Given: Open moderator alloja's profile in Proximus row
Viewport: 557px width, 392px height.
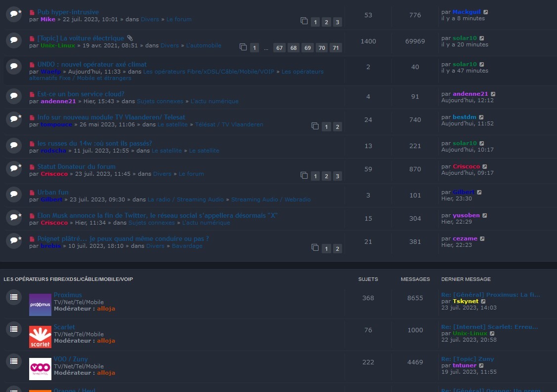Looking at the screenshot, I should (106, 309).
